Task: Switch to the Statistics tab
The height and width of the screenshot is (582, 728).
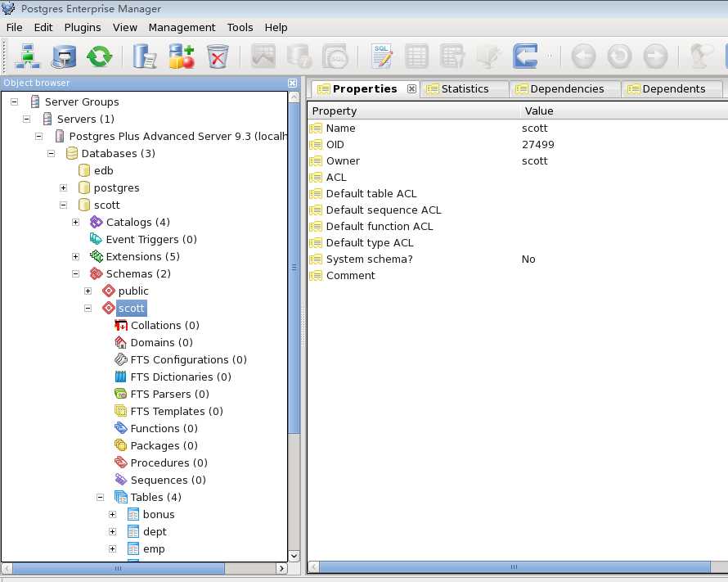Action: [x=464, y=88]
